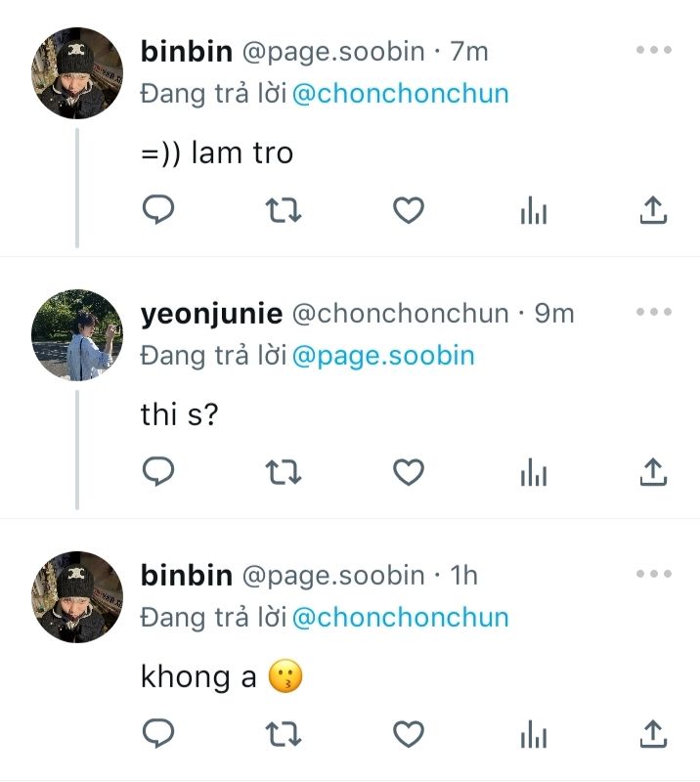This screenshot has width=700, height=782.
Task: Retweet the "thi s?" post
Action: coord(284,472)
